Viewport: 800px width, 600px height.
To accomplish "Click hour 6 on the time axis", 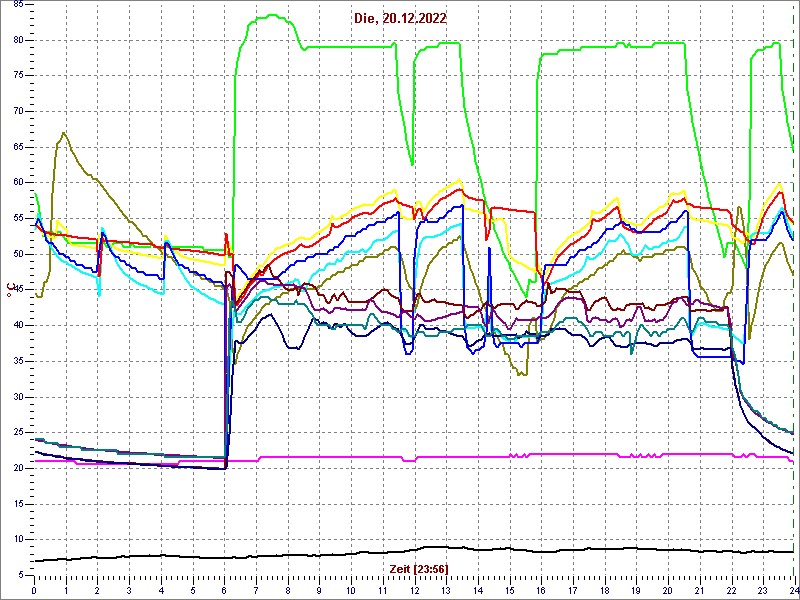I will click(x=224, y=590).
